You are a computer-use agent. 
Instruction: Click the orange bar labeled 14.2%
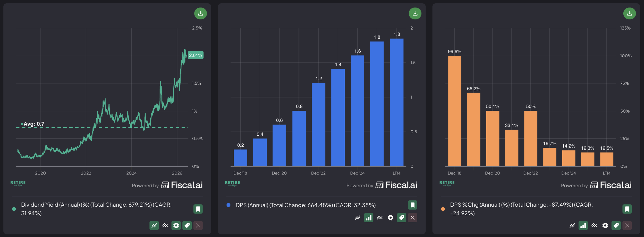tap(569, 158)
